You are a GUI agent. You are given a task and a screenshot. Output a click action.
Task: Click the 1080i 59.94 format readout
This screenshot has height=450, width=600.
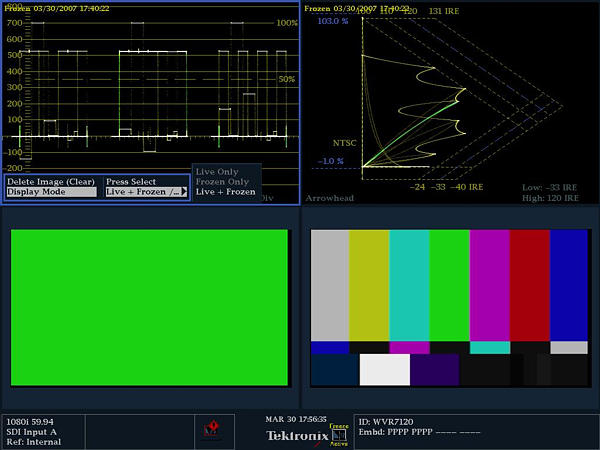pyautogui.click(x=29, y=421)
